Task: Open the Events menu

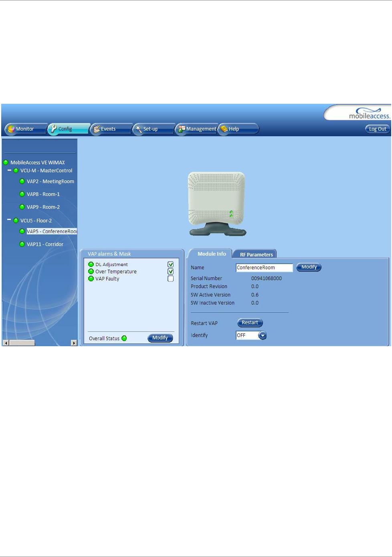Action: coord(111,129)
